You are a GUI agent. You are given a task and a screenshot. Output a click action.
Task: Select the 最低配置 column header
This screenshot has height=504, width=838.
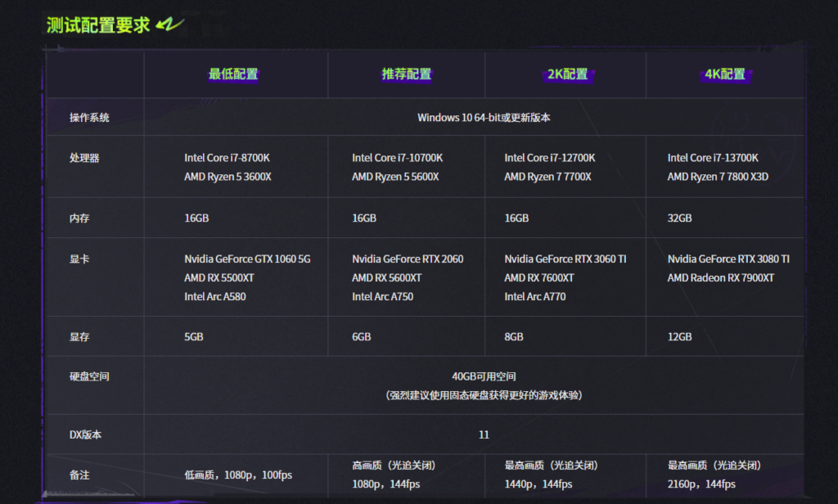(x=233, y=74)
